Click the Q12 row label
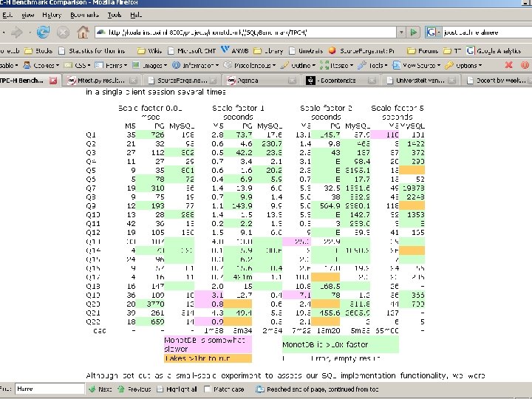Image resolution: width=532 pixels, height=399 pixels. pyautogui.click(x=93, y=233)
